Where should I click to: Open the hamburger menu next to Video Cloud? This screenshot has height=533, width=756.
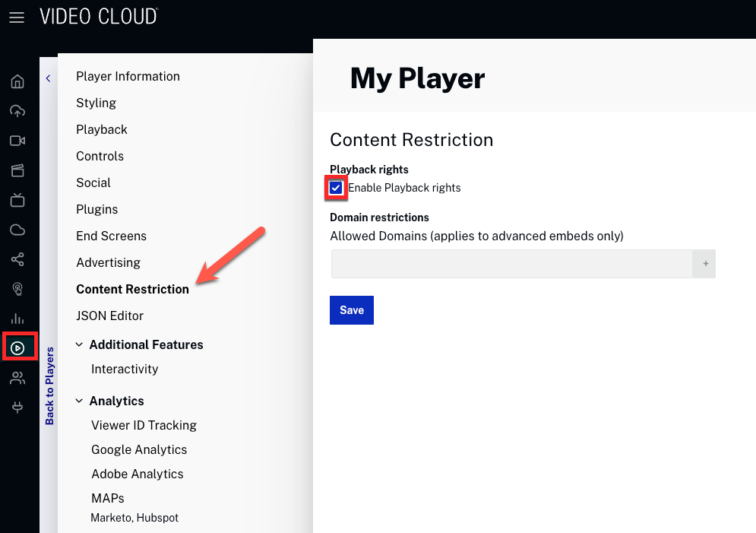[x=17, y=17]
